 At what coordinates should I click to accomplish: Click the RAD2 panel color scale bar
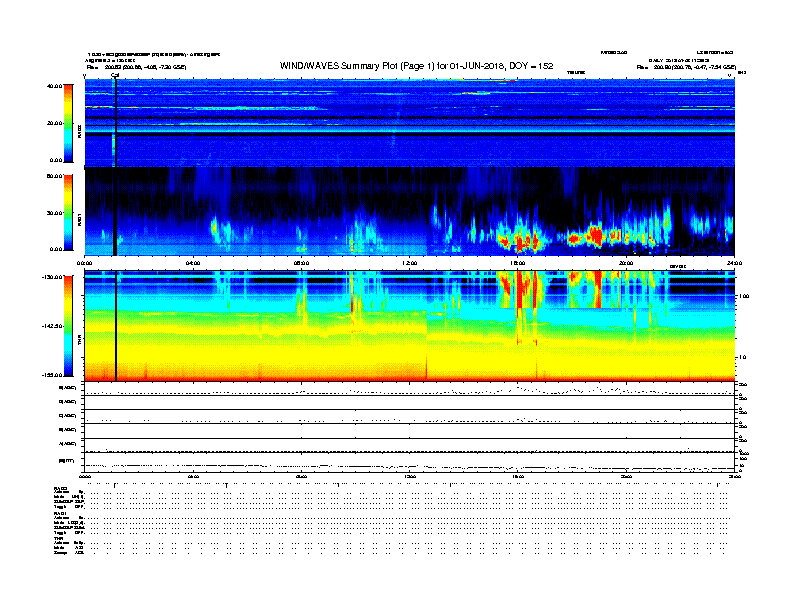(x=68, y=124)
